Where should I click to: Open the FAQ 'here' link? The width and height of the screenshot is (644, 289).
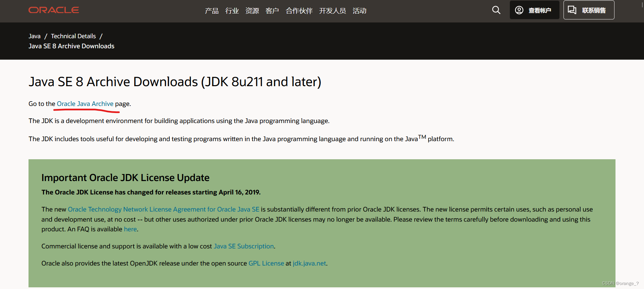point(130,229)
